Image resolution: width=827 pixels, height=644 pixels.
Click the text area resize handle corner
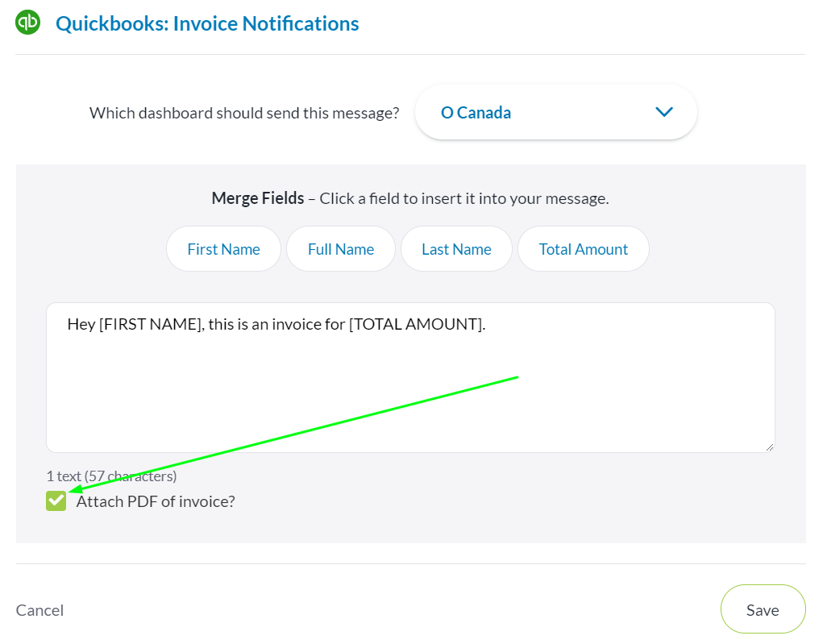point(770,447)
